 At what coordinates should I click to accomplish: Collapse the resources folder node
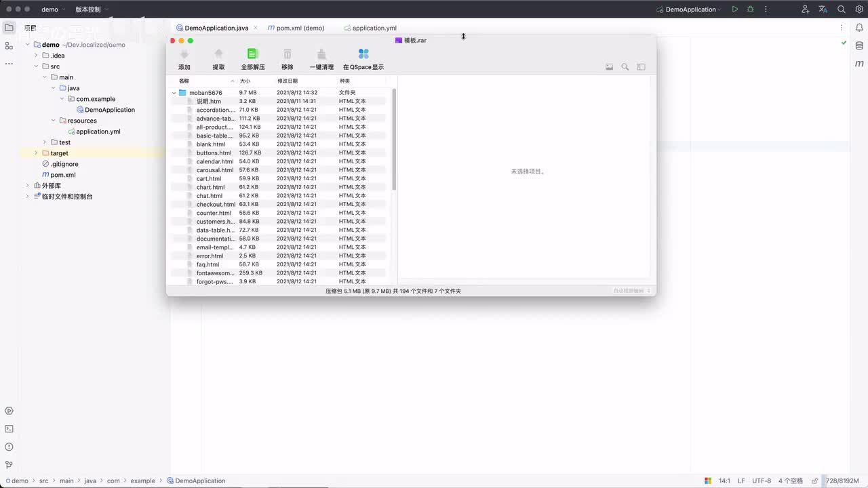pyautogui.click(x=54, y=121)
